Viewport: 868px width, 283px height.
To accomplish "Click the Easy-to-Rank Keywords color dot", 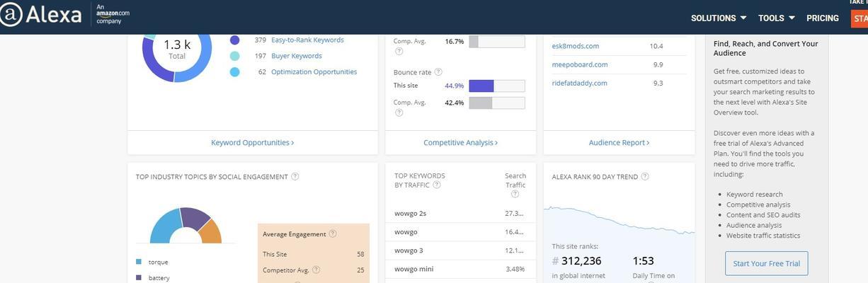I will click(234, 40).
